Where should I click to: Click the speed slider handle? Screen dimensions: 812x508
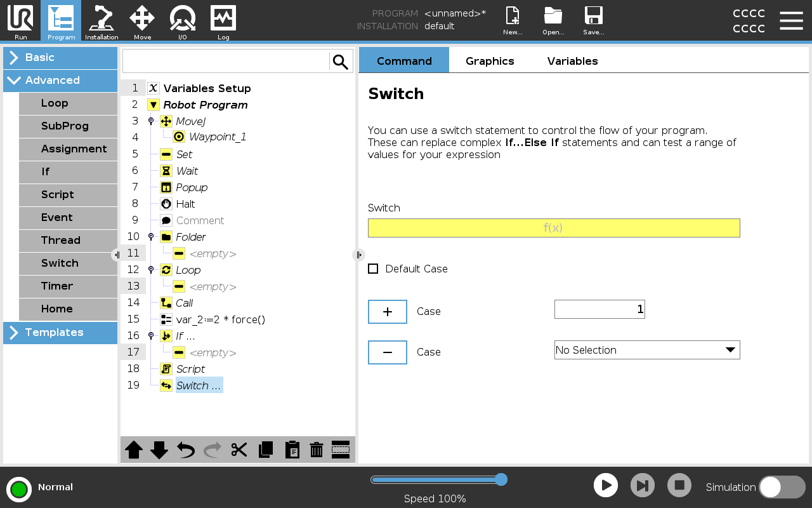(x=501, y=479)
